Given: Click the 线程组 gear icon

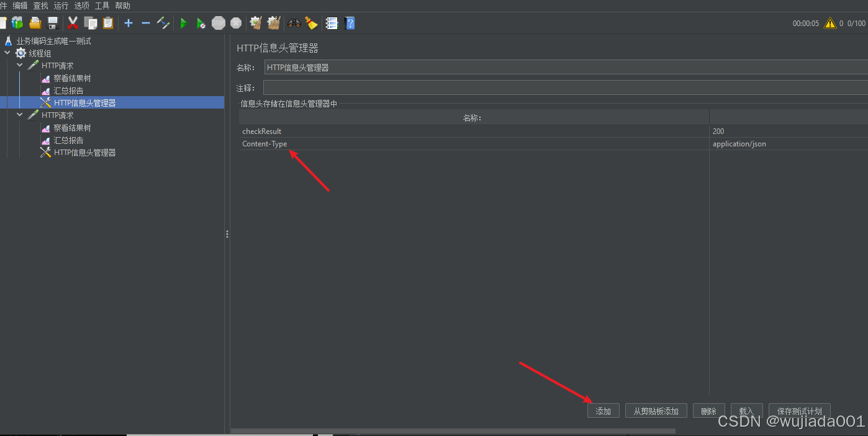Looking at the screenshot, I should coord(20,53).
